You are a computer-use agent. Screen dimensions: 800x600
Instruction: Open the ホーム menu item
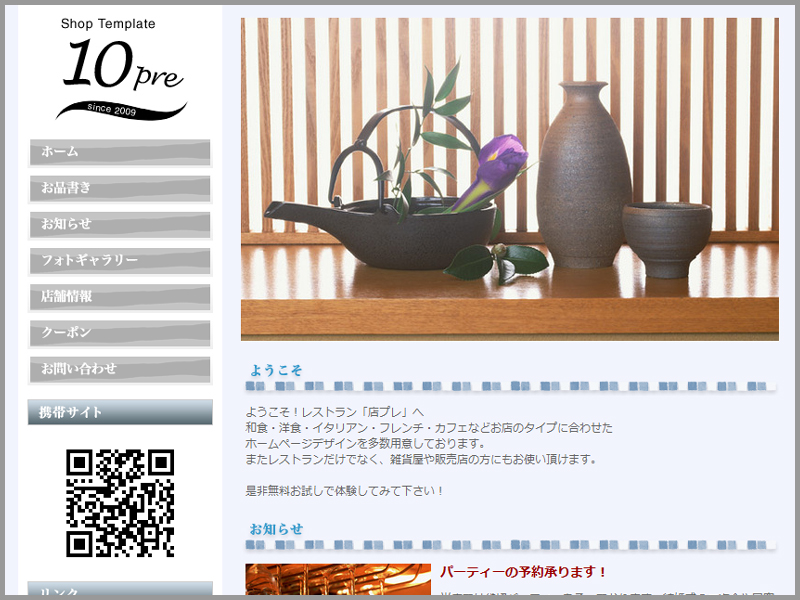(120, 152)
